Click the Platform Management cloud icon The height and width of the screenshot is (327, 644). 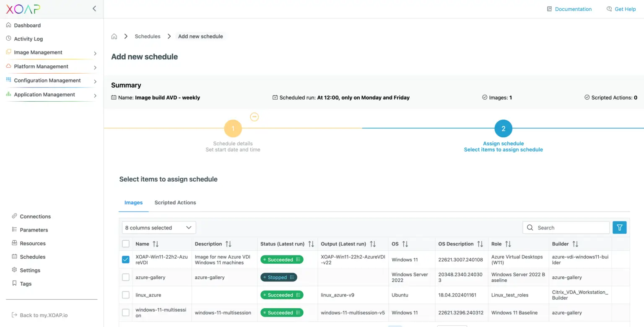pos(9,66)
